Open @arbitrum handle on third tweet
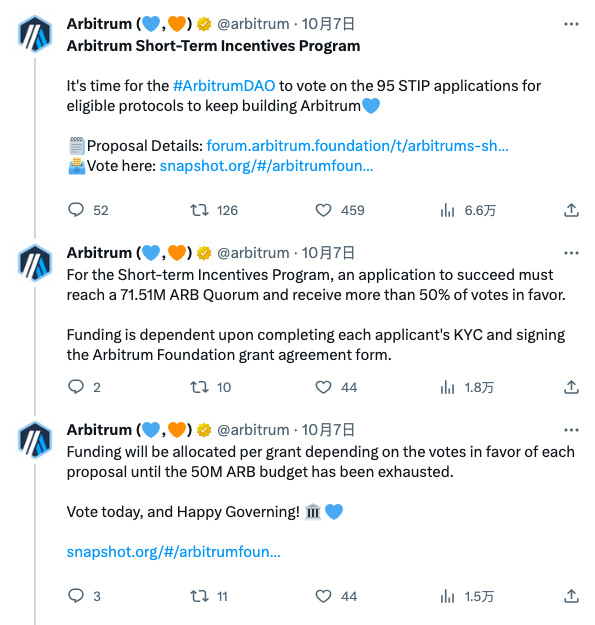Viewport: 595px width, 625px height. pos(253,430)
